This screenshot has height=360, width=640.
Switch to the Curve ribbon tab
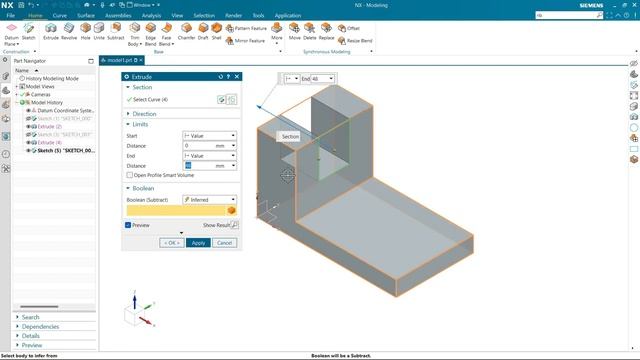click(x=60, y=16)
